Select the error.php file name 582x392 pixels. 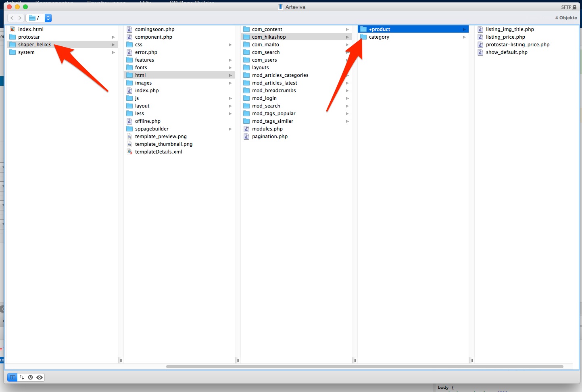pyautogui.click(x=146, y=52)
